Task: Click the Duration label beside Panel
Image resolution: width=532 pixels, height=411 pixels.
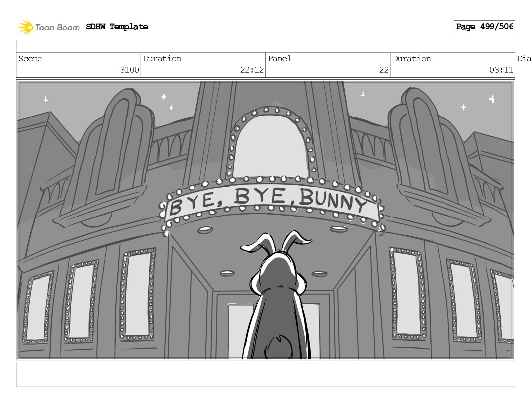Action: click(412, 59)
